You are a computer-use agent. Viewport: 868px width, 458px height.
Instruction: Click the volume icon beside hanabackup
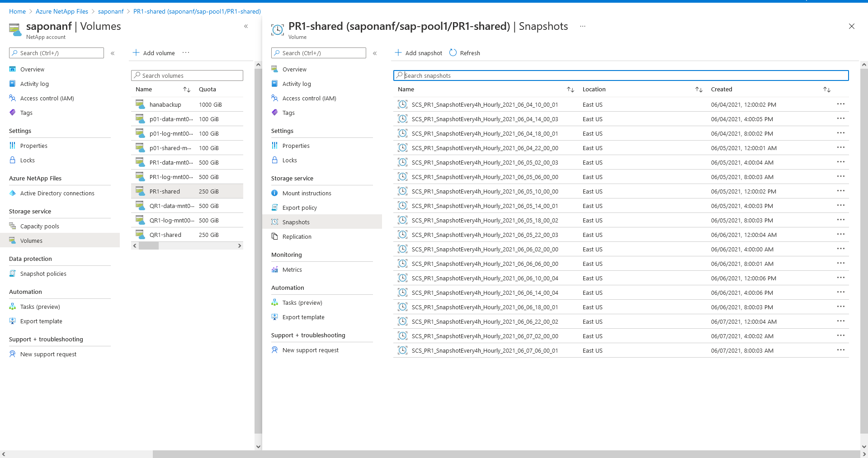point(140,104)
